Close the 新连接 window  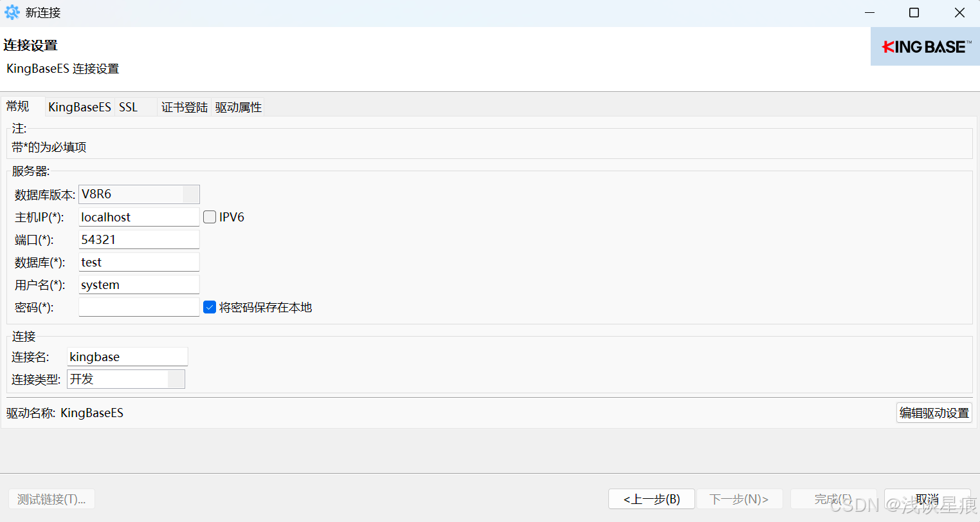(x=959, y=13)
